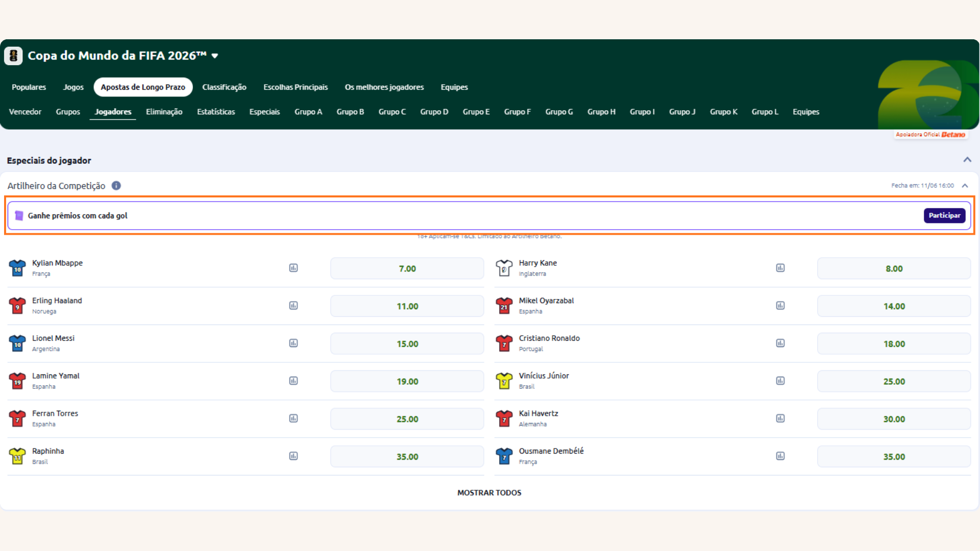
Task: Open stats icon for Lionel Messi
Action: click(293, 343)
